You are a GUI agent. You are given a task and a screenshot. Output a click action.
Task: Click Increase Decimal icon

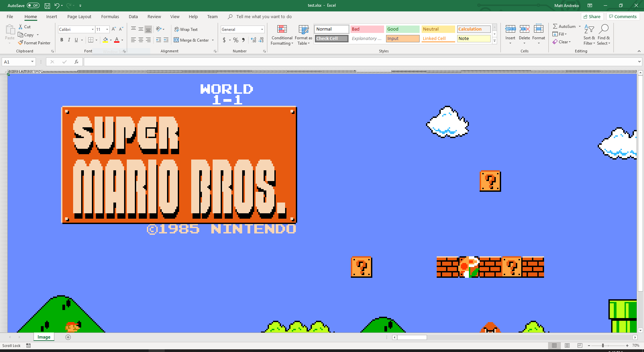[x=254, y=40]
